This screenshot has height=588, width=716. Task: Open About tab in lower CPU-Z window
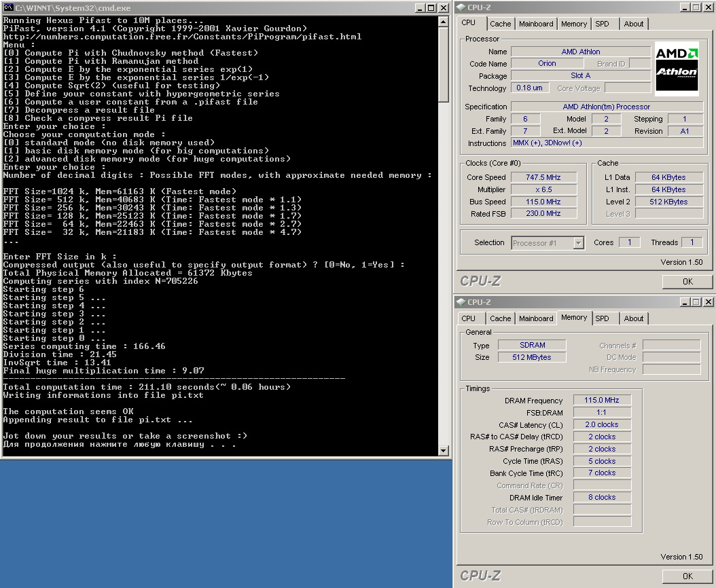coord(633,318)
